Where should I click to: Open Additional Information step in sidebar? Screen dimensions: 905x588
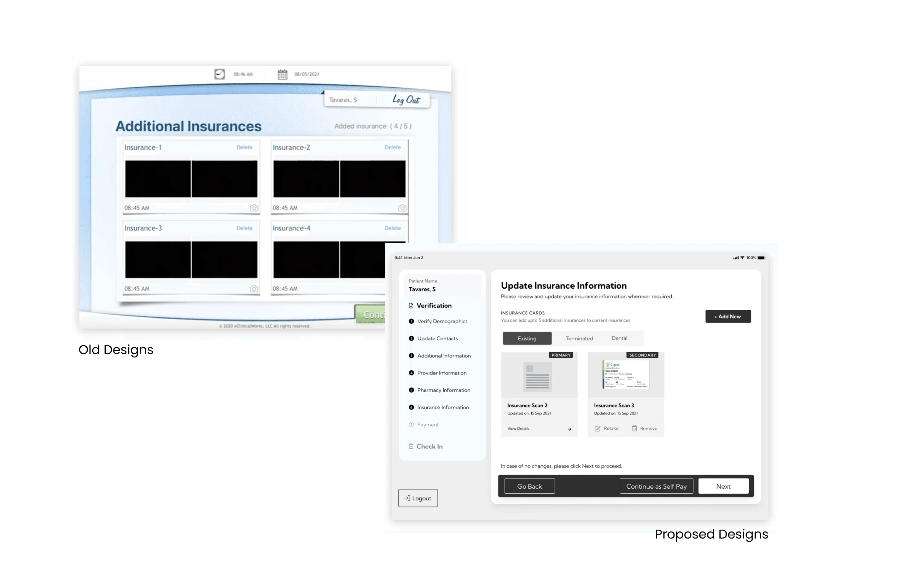click(444, 356)
